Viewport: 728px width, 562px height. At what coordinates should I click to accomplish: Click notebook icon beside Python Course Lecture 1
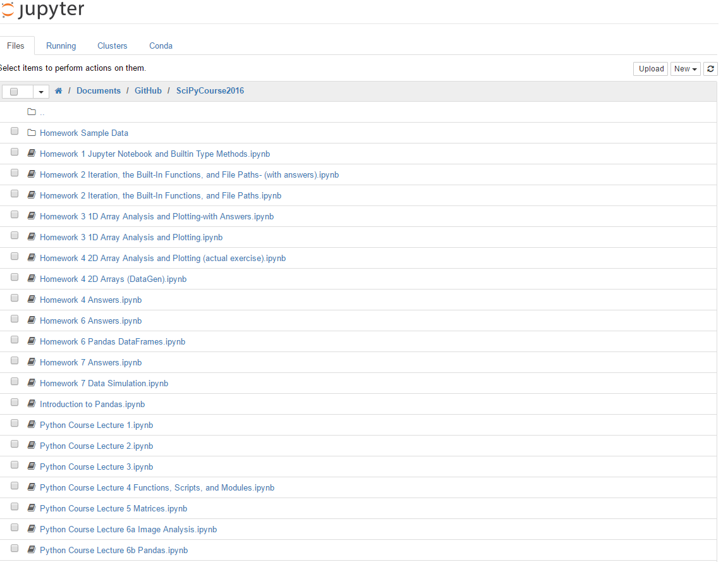[x=32, y=425]
